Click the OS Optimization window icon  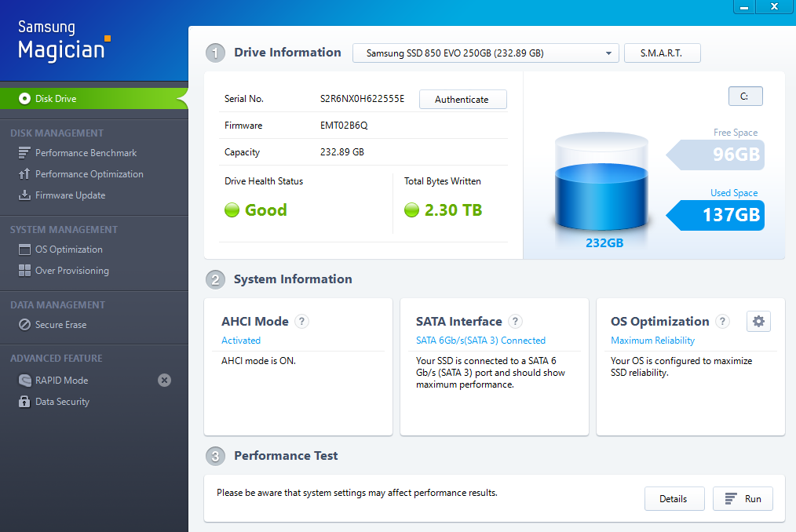tap(24, 250)
